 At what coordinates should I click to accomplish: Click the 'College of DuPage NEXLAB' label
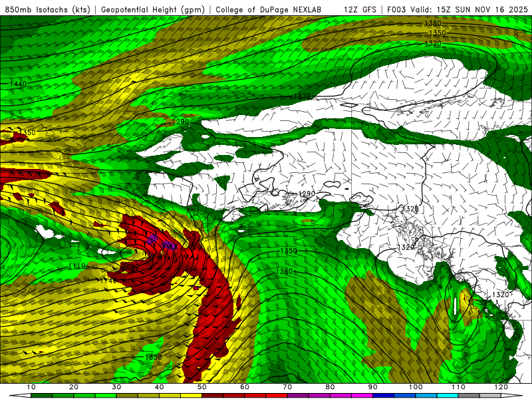click(x=269, y=10)
